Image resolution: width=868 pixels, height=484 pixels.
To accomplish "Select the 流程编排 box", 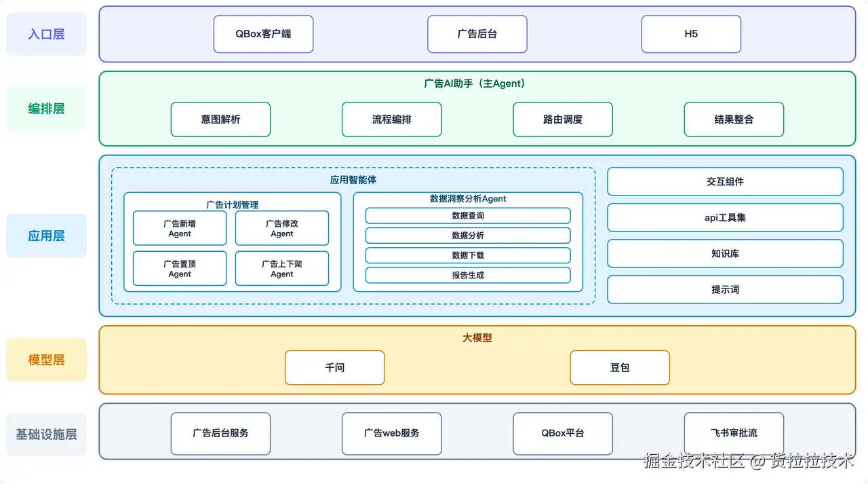I will [392, 119].
